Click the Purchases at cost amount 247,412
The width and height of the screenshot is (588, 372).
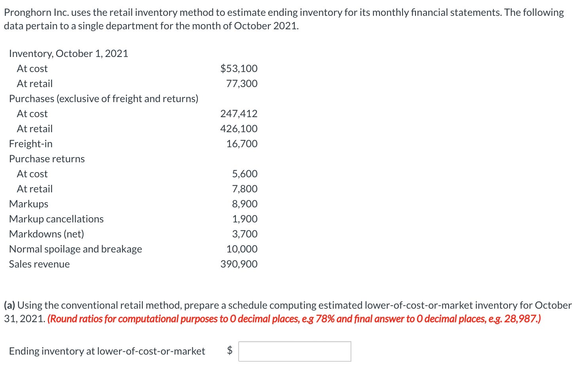pyautogui.click(x=239, y=114)
